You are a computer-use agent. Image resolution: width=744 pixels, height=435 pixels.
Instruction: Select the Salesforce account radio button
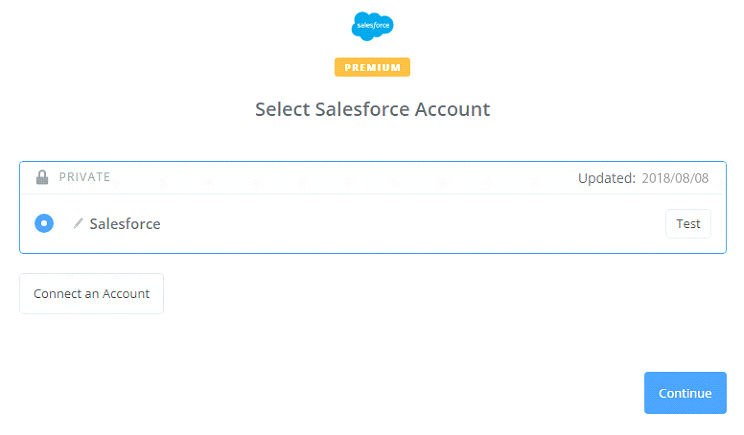tap(44, 223)
